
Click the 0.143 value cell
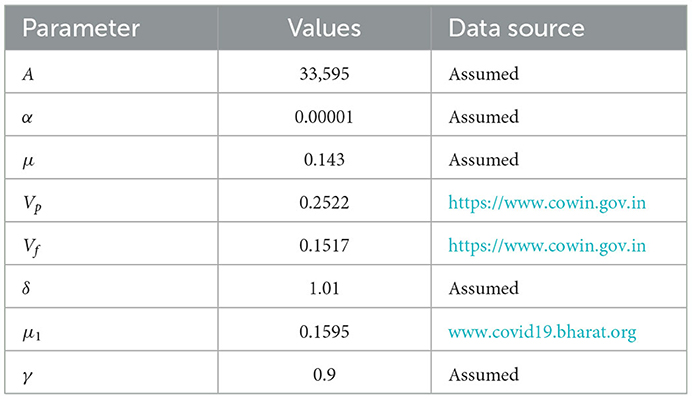[324, 160]
